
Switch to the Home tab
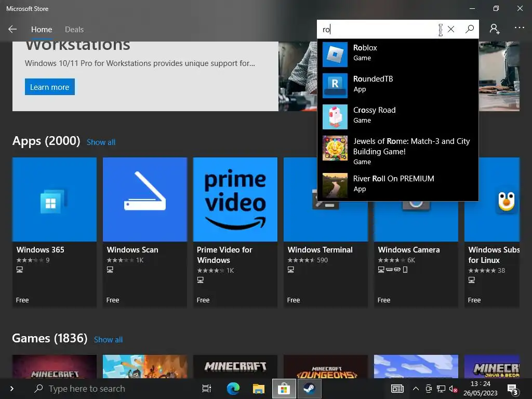click(x=42, y=30)
